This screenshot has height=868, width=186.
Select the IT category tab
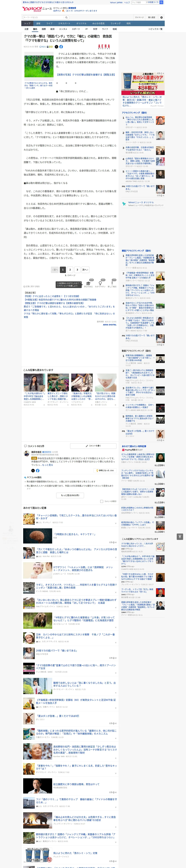[x=86, y=29]
